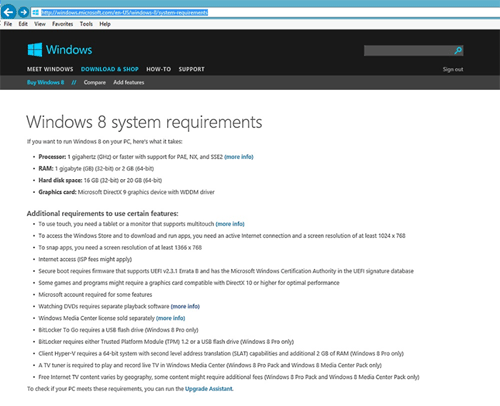
Task: Go to the Meet Windows section
Action: [x=50, y=69]
